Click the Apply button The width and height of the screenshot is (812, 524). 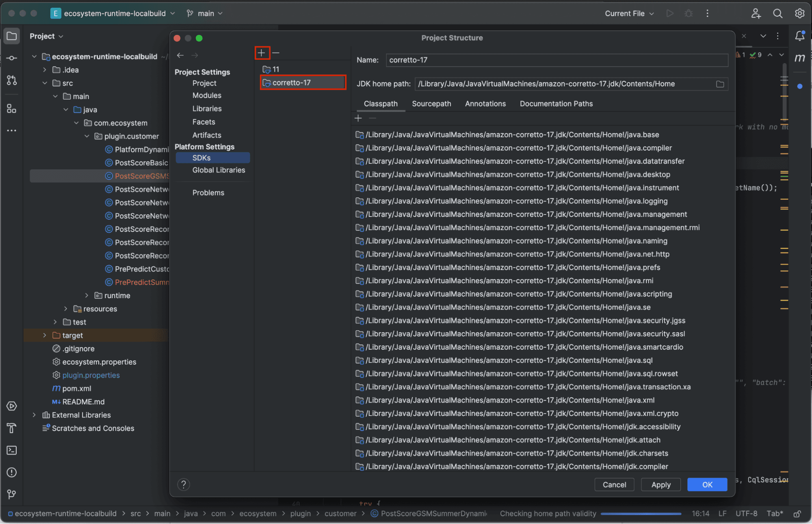(661, 485)
